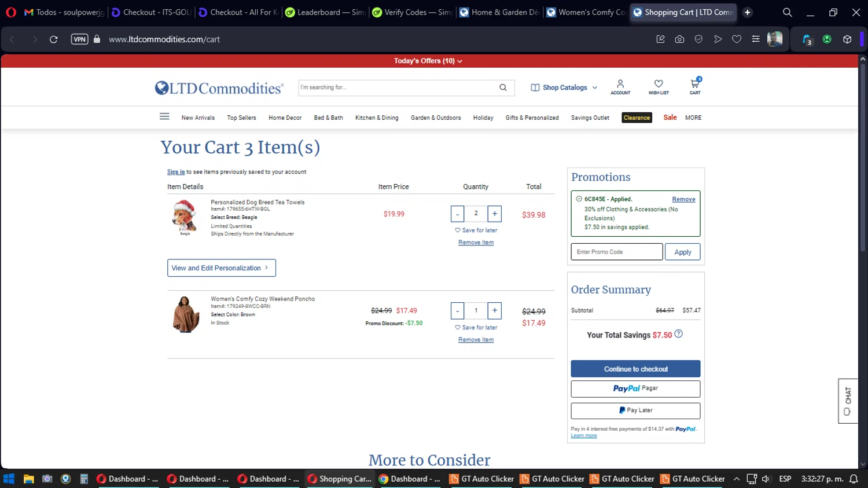This screenshot has height=488, width=868.
Task: Click the site search input field
Action: point(397,87)
